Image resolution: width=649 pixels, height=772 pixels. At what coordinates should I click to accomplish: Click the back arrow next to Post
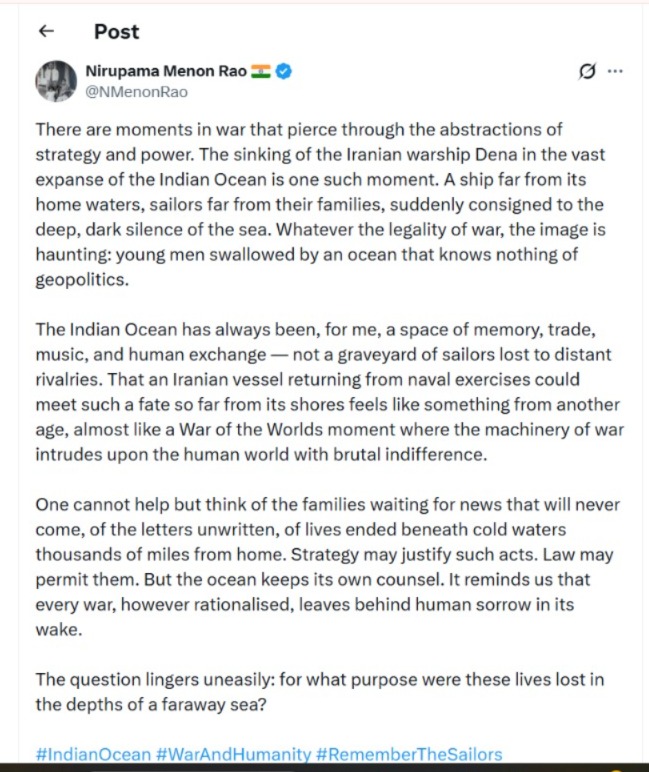click(45, 31)
